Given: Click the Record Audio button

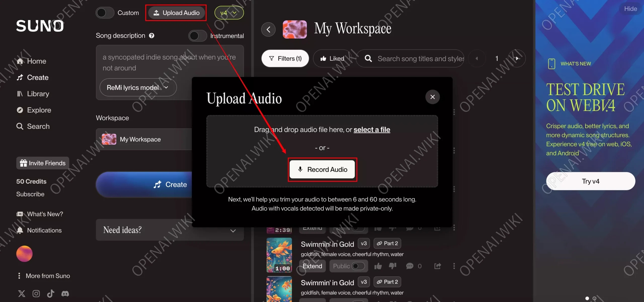Looking at the screenshot, I should click(x=322, y=169).
